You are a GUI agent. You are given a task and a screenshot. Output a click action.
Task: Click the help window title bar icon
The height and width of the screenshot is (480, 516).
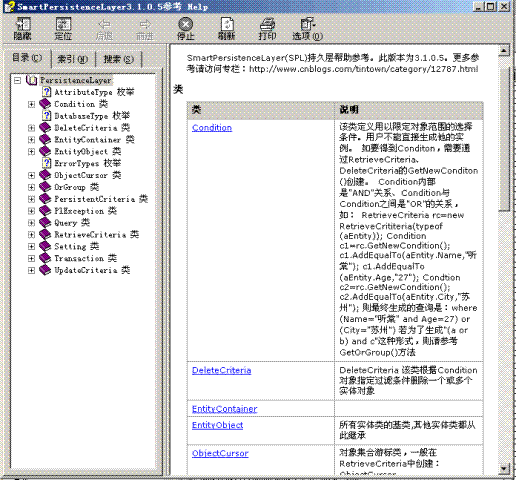click(10, 6)
